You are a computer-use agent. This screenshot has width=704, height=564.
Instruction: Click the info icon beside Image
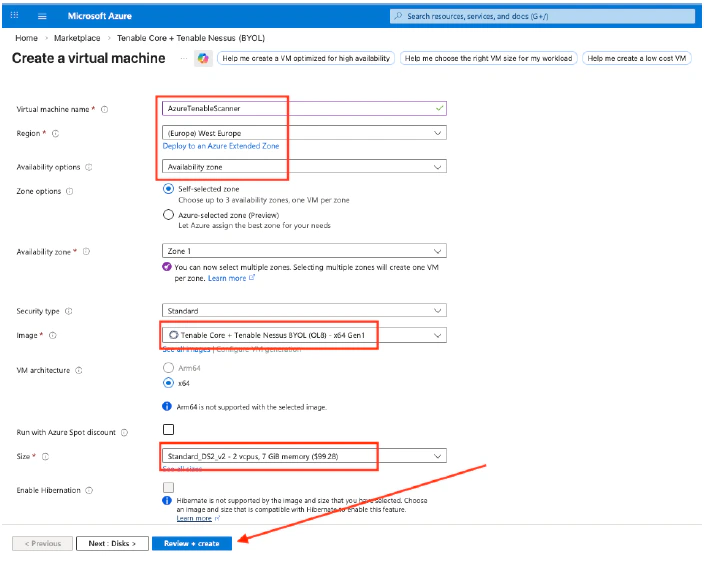point(53,335)
